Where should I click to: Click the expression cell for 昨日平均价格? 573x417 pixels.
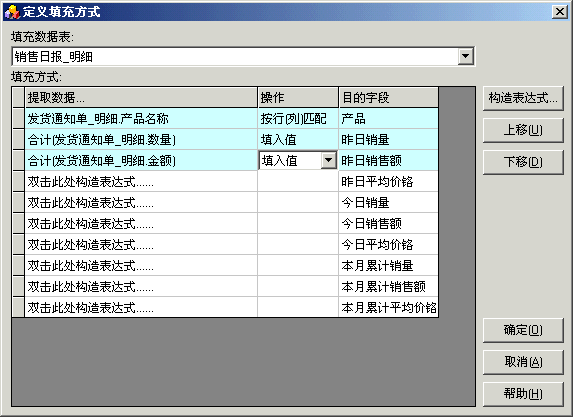pyautogui.click(x=141, y=182)
